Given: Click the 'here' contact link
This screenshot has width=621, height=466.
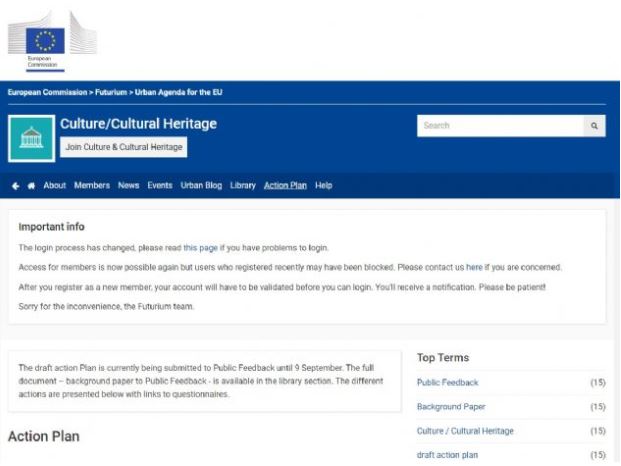Looking at the screenshot, I should pyautogui.click(x=474, y=267).
